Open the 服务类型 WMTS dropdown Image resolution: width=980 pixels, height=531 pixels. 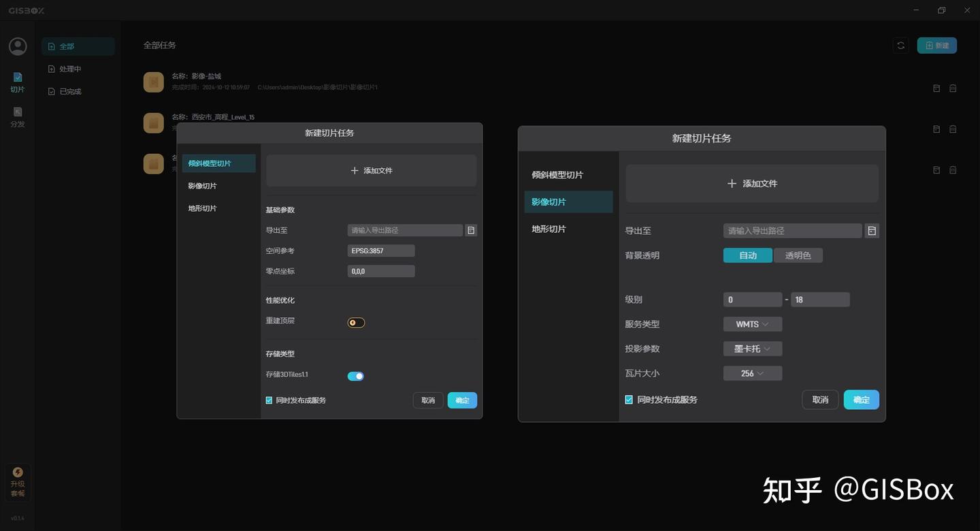(x=752, y=324)
